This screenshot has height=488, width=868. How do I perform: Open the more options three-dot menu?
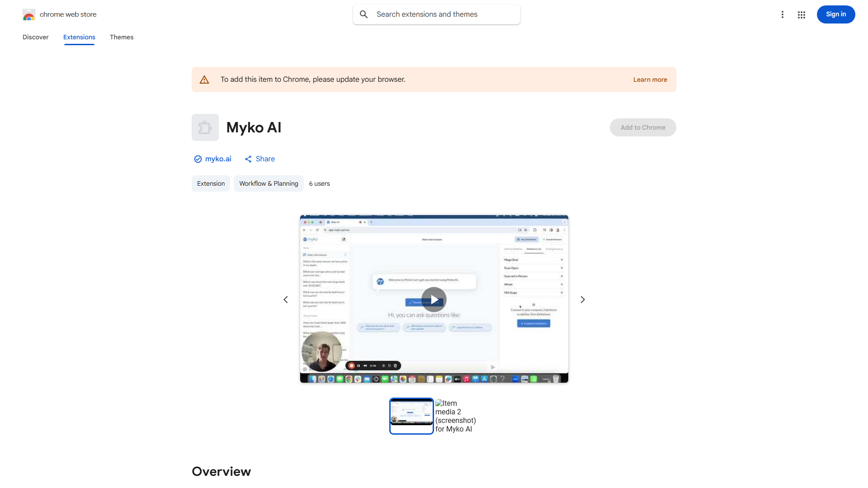point(783,14)
